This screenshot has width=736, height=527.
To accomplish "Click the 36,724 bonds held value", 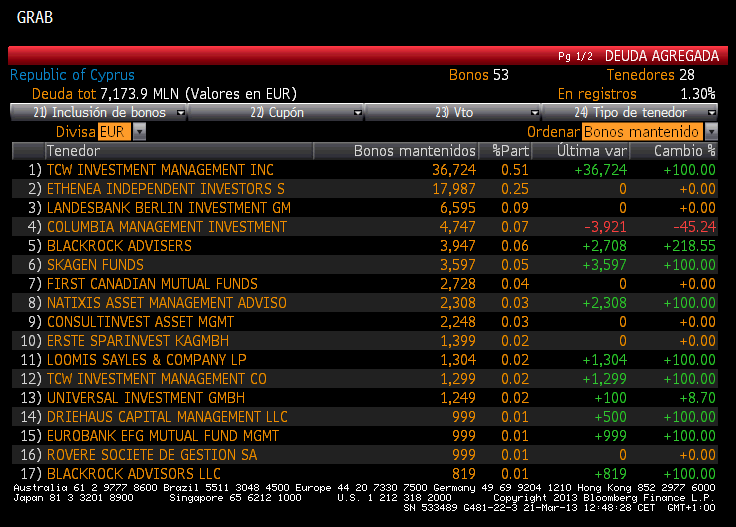I will point(453,170).
